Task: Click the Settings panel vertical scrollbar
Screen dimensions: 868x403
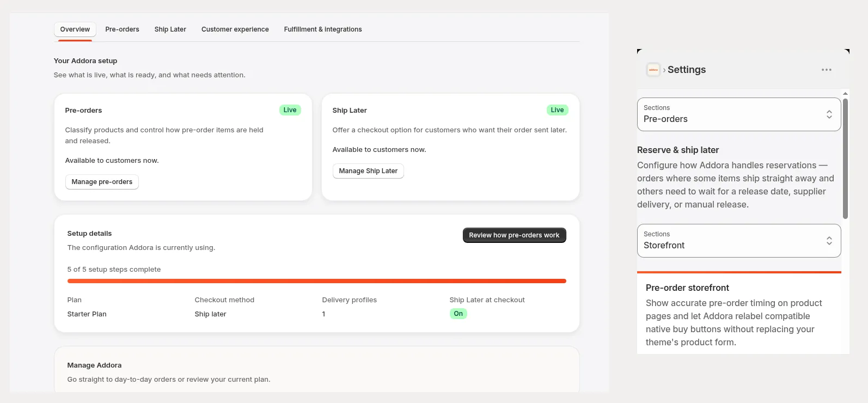Action: (x=845, y=158)
